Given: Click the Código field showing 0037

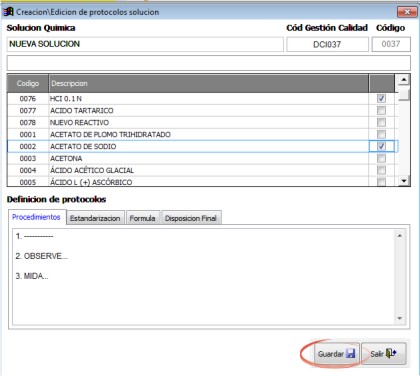Looking at the screenshot, I should tap(391, 44).
